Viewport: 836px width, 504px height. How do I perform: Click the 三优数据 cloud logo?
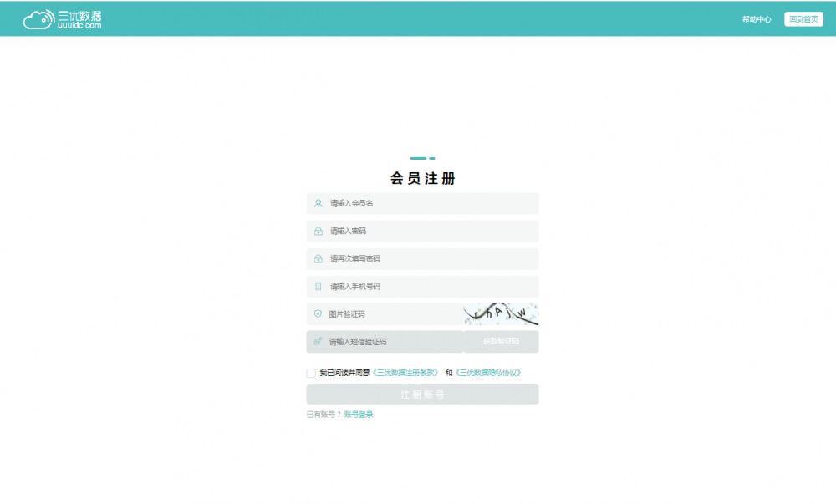click(x=63, y=18)
